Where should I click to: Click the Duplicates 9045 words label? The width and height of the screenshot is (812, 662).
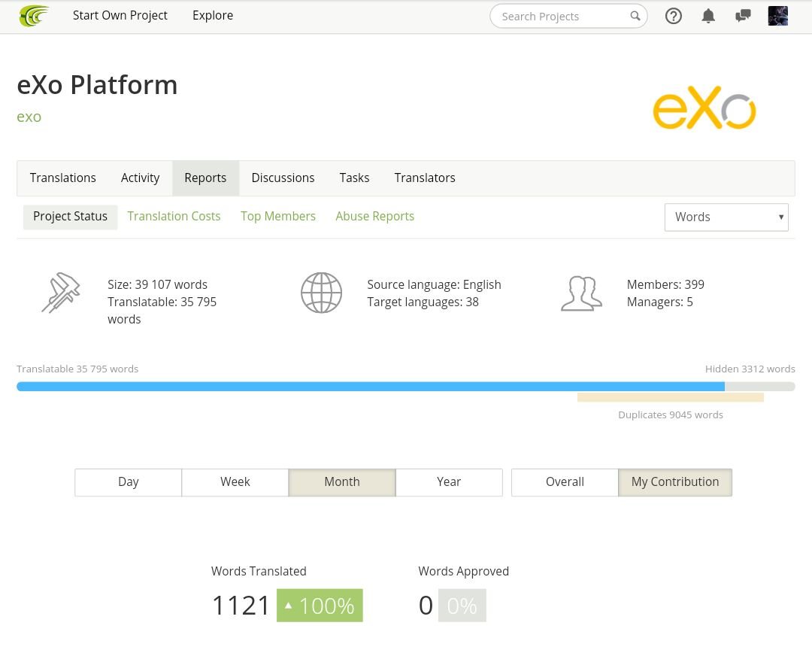pos(671,415)
